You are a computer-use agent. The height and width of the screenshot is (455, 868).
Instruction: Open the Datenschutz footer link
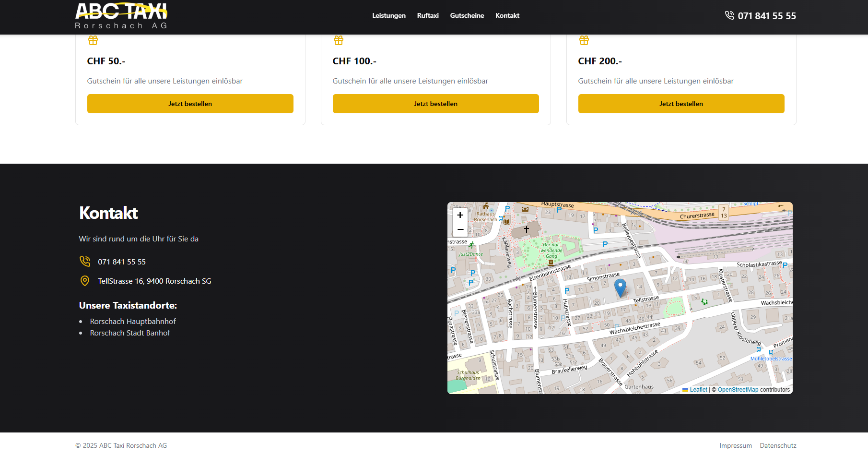778,445
